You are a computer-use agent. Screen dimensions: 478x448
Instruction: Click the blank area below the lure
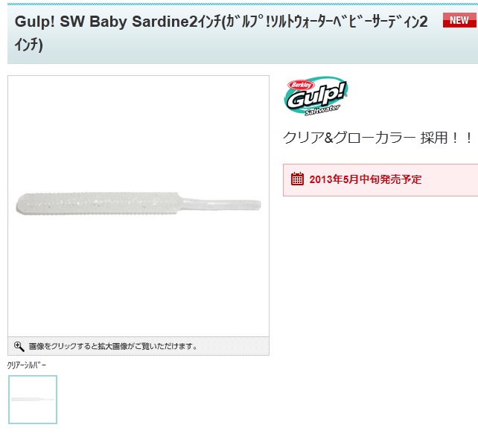pos(138,275)
